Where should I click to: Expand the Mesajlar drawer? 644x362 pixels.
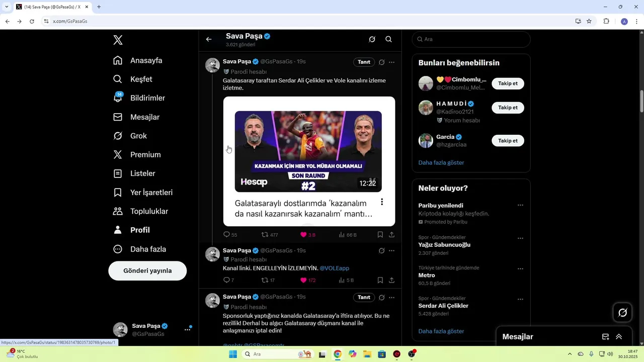619,337
